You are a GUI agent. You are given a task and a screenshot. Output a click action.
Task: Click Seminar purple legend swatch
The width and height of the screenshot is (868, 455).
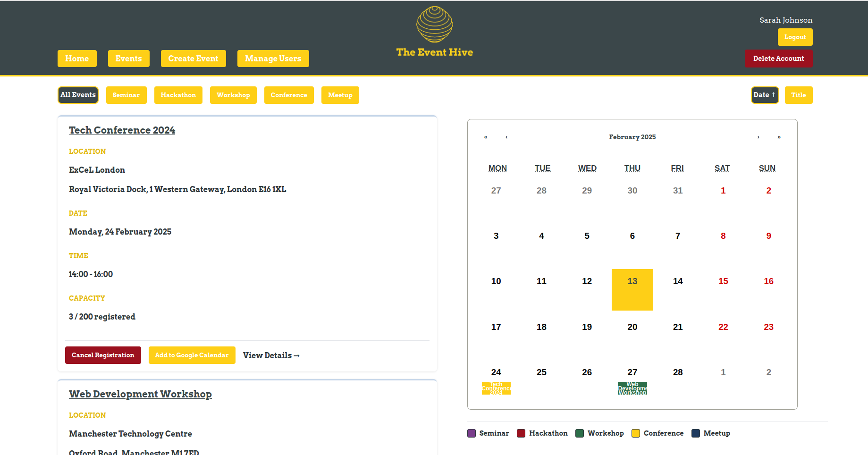(x=472, y=433)
